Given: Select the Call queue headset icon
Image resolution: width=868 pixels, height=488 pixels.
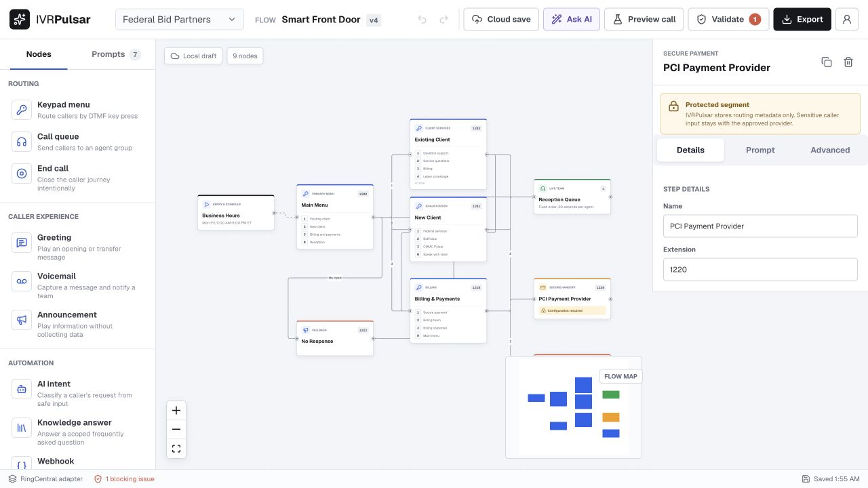Looking at the screenshot, I should coord(22,142).
